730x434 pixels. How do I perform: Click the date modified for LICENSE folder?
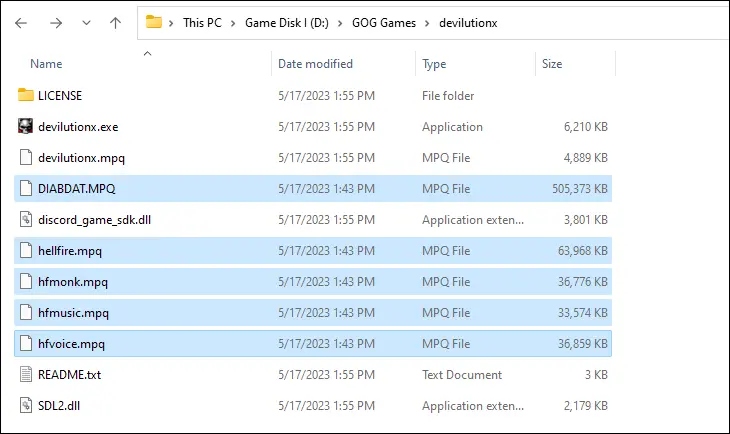[x=326, y=95]
